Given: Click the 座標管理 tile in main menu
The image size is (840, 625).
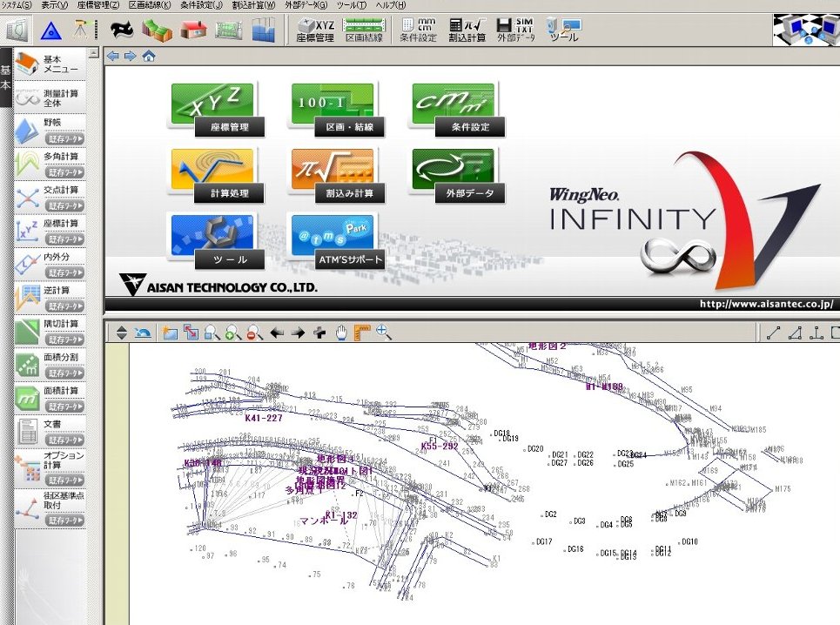Looking at the screenshot, I should point(215,110).
